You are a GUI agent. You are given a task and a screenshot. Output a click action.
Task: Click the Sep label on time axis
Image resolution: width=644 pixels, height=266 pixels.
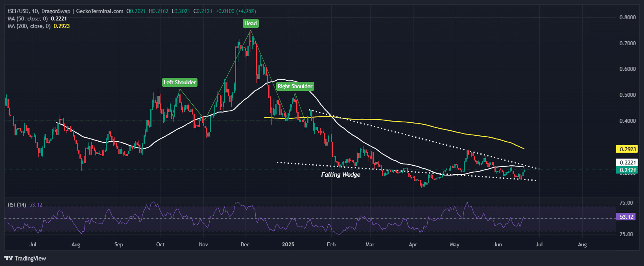coord(118,244)
